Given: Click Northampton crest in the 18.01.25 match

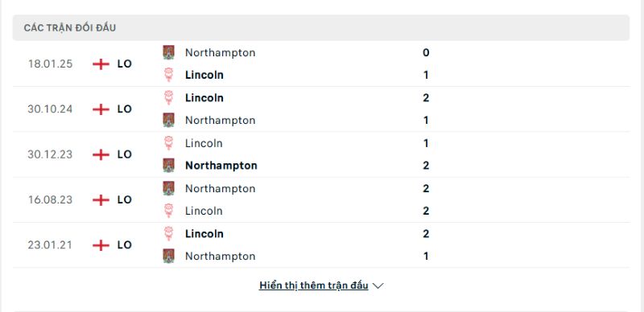Looking at the screenshot, I should tap(168, 52).
